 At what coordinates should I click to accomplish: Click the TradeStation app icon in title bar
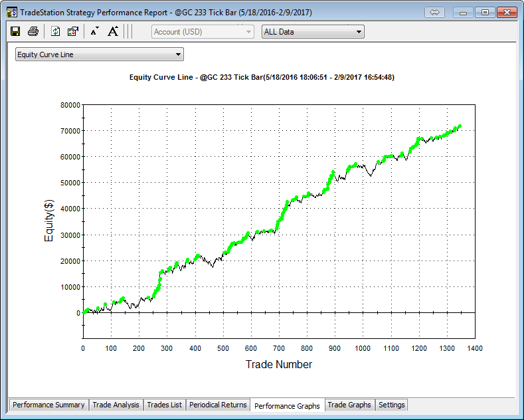(11, 13)
